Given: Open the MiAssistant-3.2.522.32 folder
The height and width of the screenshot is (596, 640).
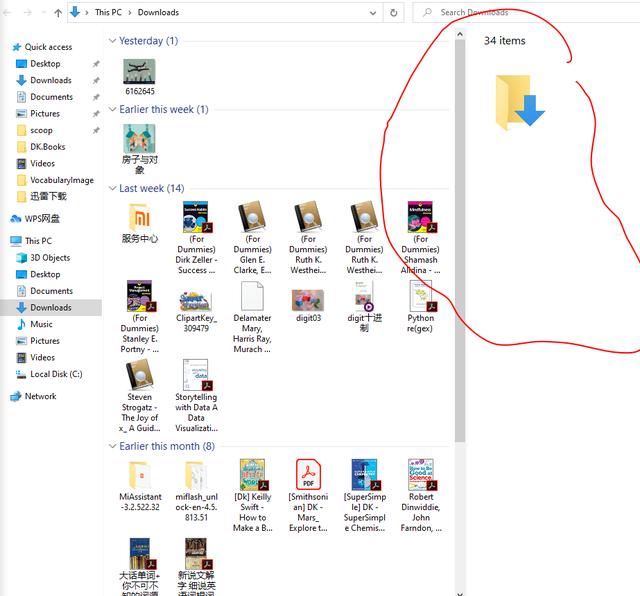Looking at the screenshot, I should [140, 486].
